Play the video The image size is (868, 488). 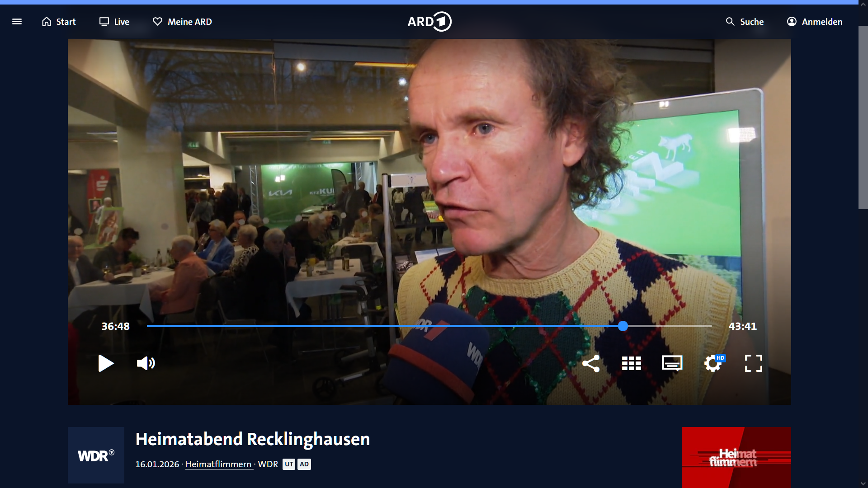[106, 363]
